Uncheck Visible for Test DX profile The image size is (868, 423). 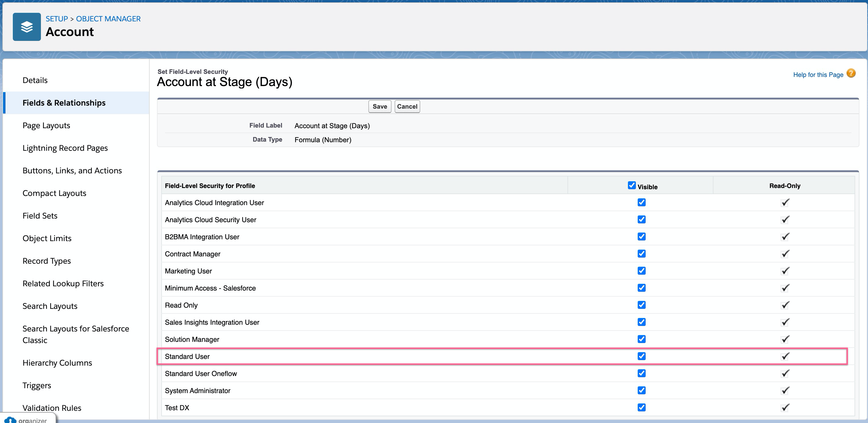tap(641, 407)
